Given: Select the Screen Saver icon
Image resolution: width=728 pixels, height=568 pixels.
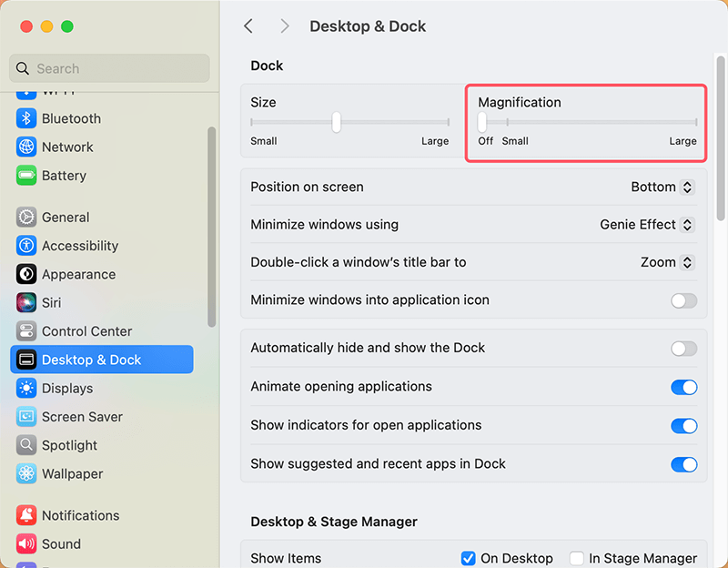Looking at the screenshot, I should (x=26, y=417).
